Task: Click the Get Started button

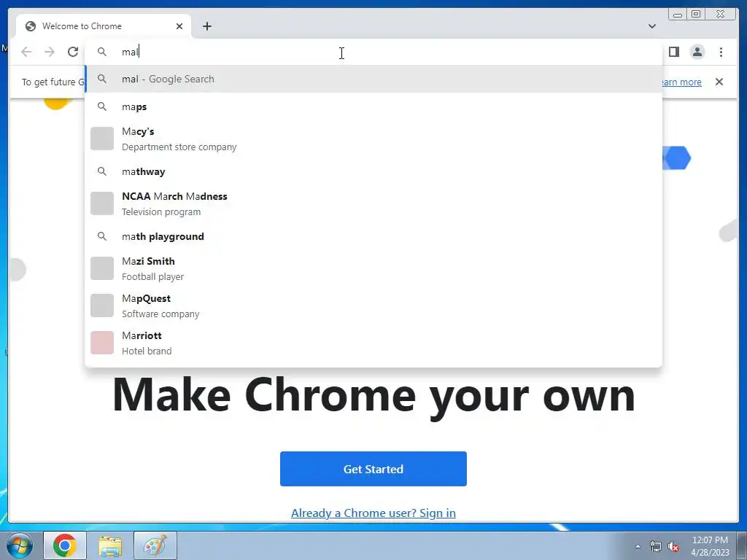Action: tap(373, 469)
